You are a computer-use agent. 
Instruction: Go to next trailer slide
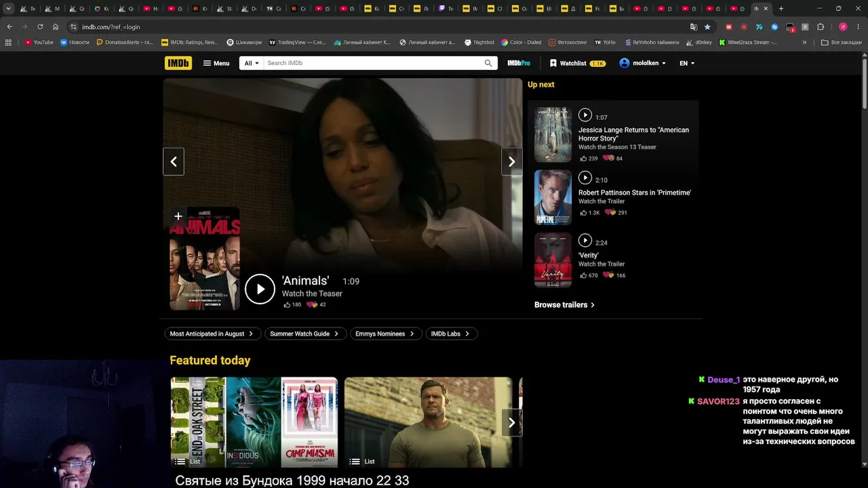[512, 161]
